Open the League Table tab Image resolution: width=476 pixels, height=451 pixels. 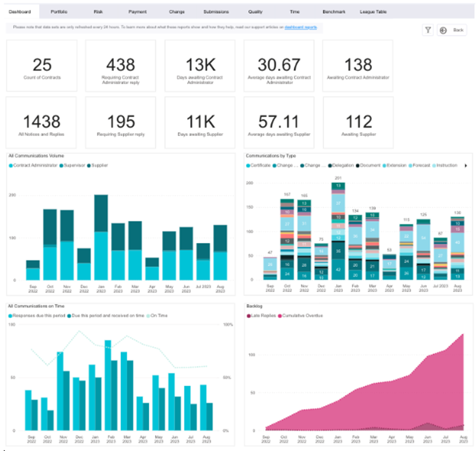373,12
